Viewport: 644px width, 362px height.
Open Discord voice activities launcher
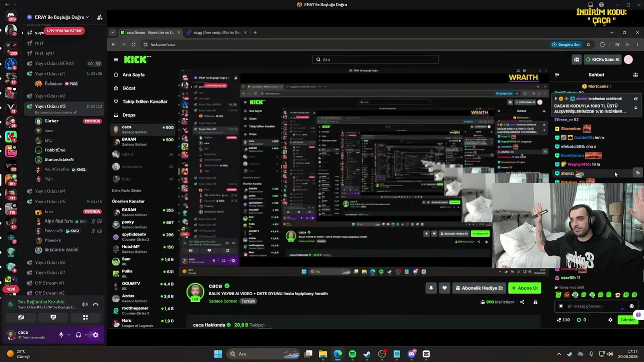(x=85, y=317)
